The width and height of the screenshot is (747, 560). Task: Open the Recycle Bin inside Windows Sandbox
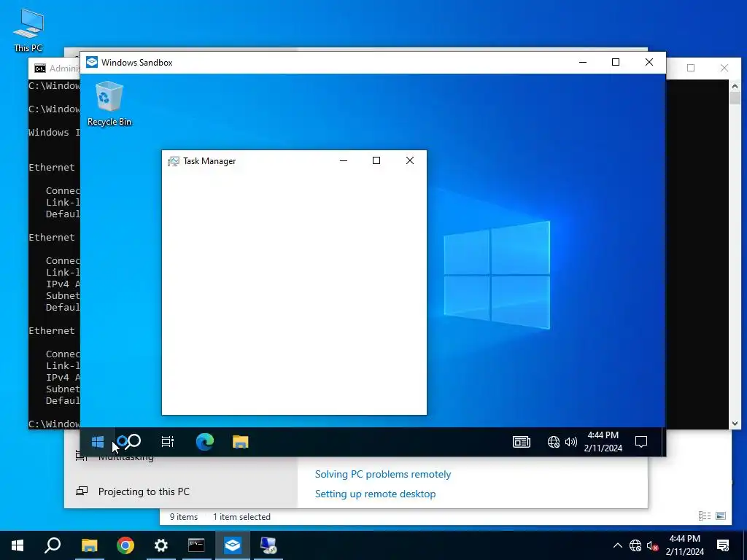click(x=109, y=104)
